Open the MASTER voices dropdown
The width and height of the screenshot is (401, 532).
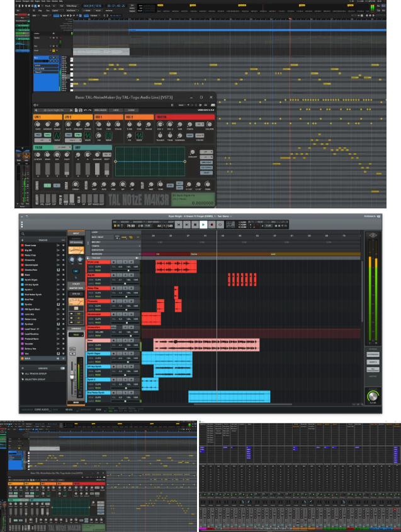click(200, 135)
